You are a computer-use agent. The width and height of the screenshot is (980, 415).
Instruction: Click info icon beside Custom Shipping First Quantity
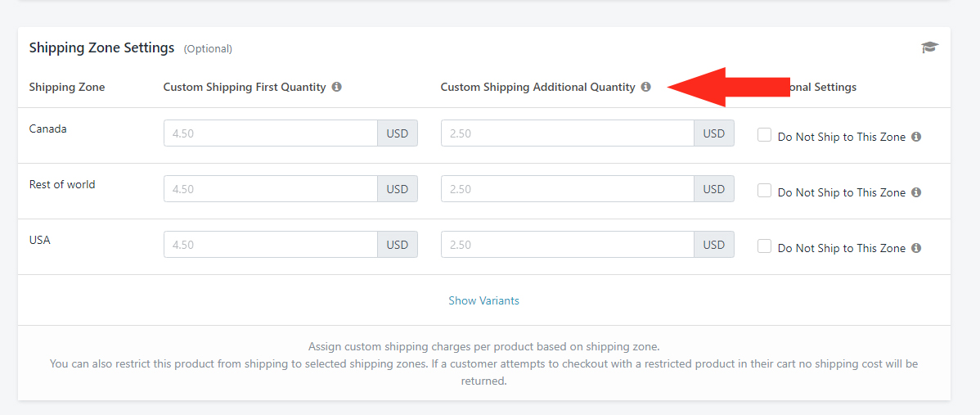(336, 87)
